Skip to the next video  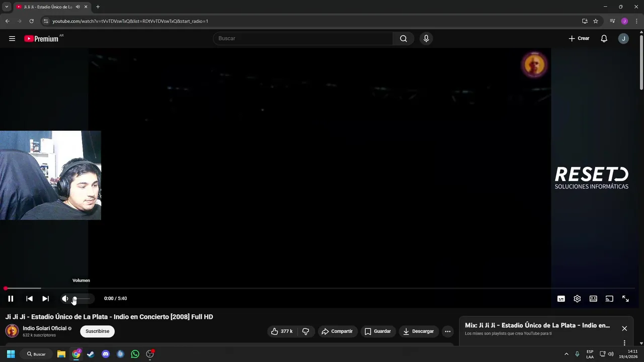tap(45, 299)
